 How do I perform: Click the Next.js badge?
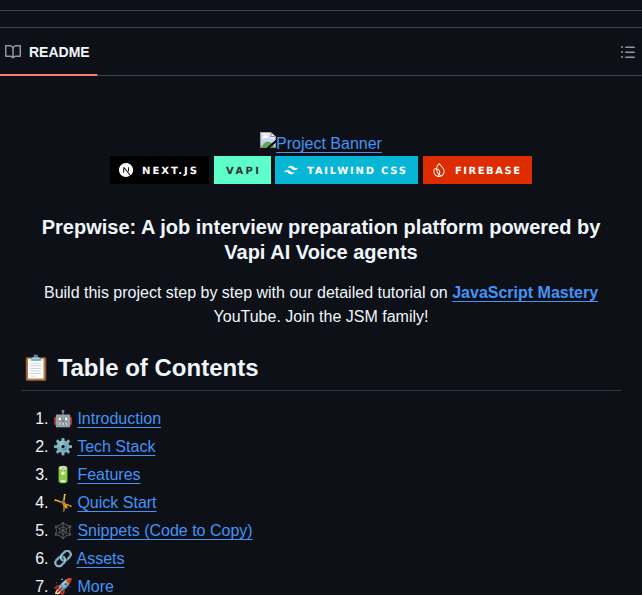coord(159,170)
